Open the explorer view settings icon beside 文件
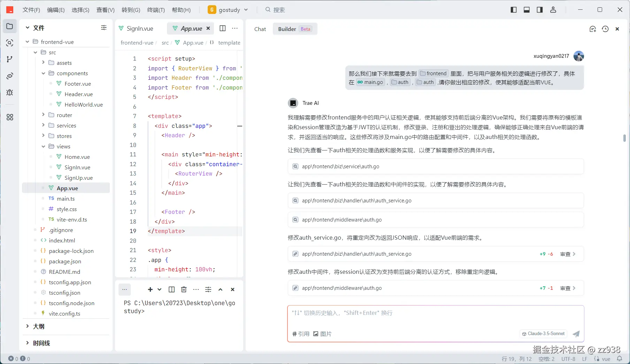This screenshot has height=364, width=630. click(104, 28)
